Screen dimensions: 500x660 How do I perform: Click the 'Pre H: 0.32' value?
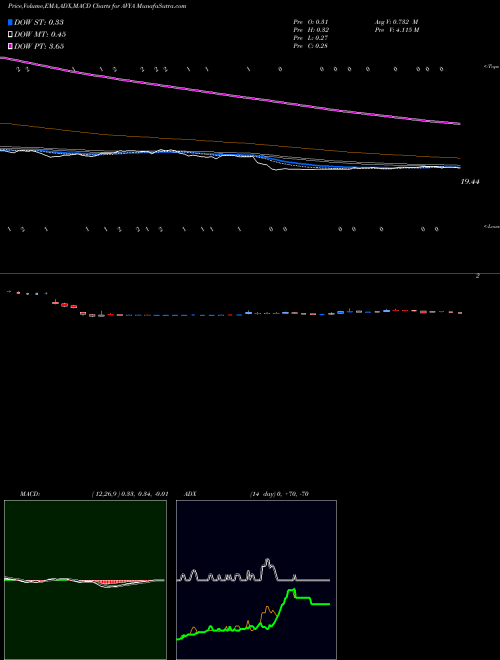click(311, 30)
